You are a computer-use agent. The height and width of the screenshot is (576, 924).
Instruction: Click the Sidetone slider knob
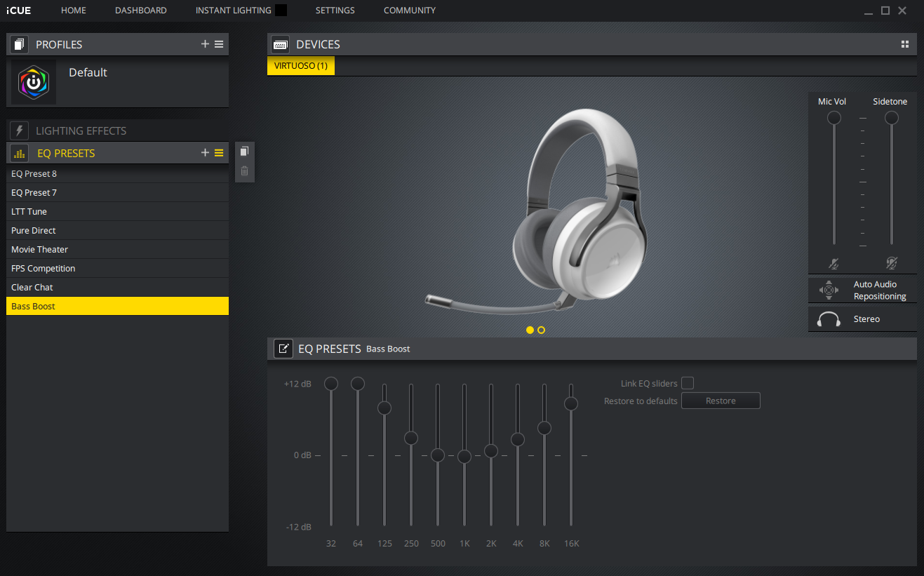pyautogui.click(x=892, y=118)
